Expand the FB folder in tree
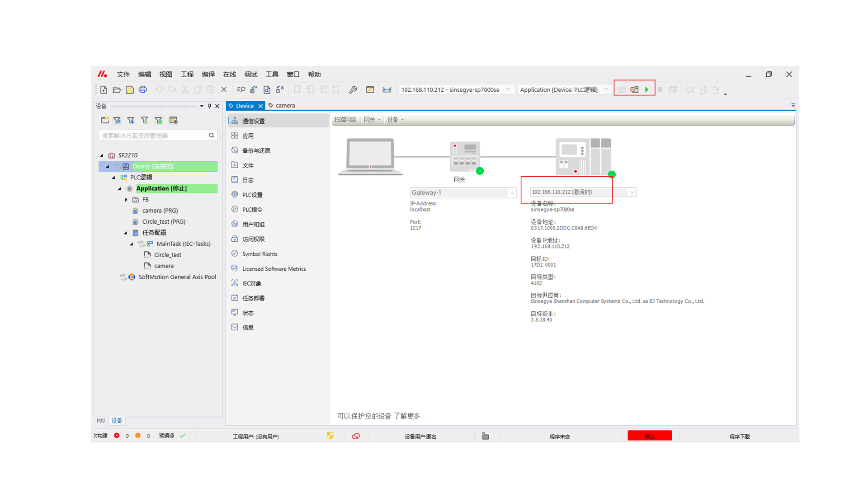The width and height of the screenshot is (868, 488). (x=126, y=199)
